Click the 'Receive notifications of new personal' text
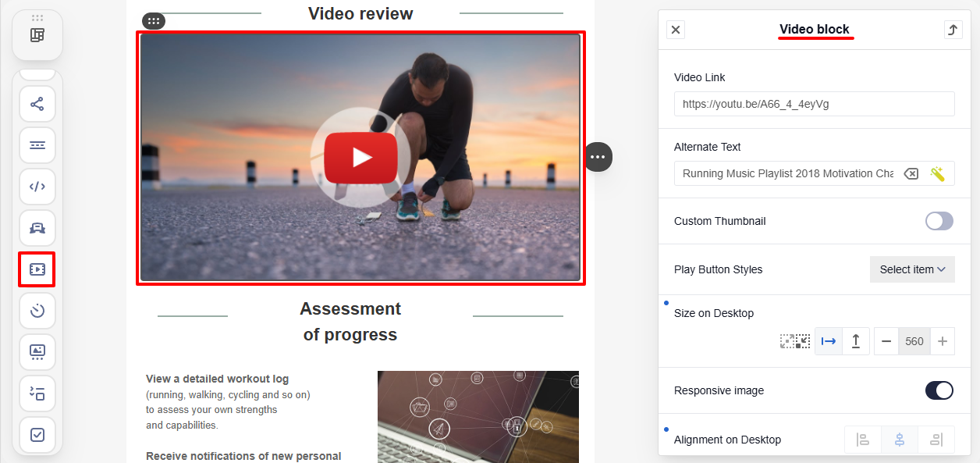 pyautogui.click(x=243, y=456)
